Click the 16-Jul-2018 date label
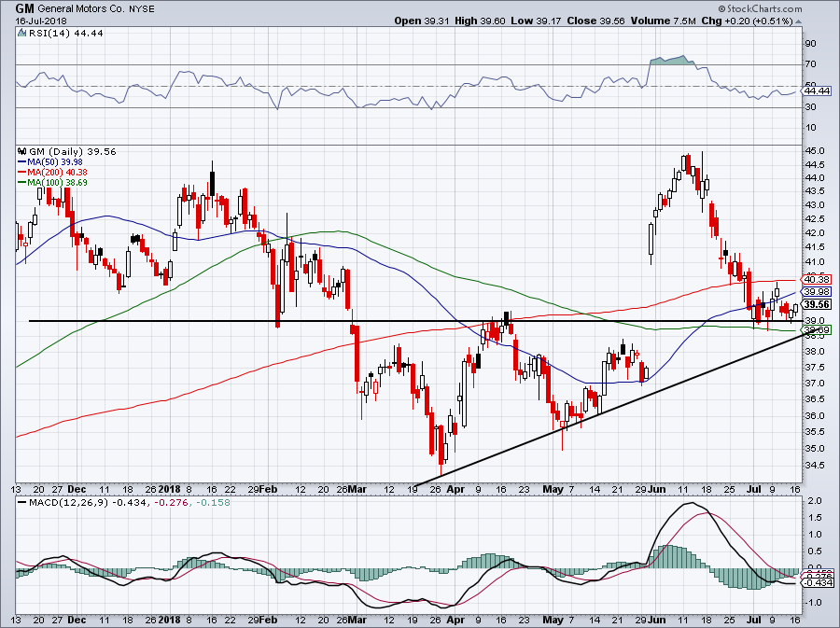Viewport: 840px width, 628px height. (41, 21)
